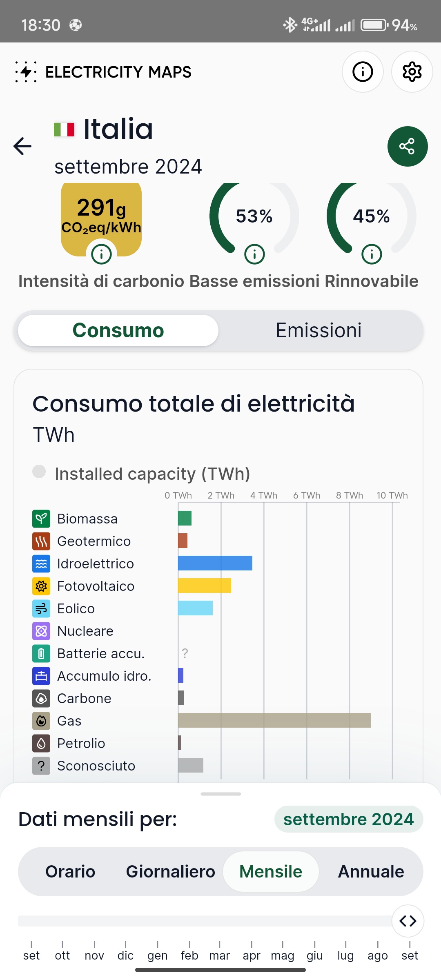Show info for carbon intensity 291g

pyautogui.click(x=101, y=254)
